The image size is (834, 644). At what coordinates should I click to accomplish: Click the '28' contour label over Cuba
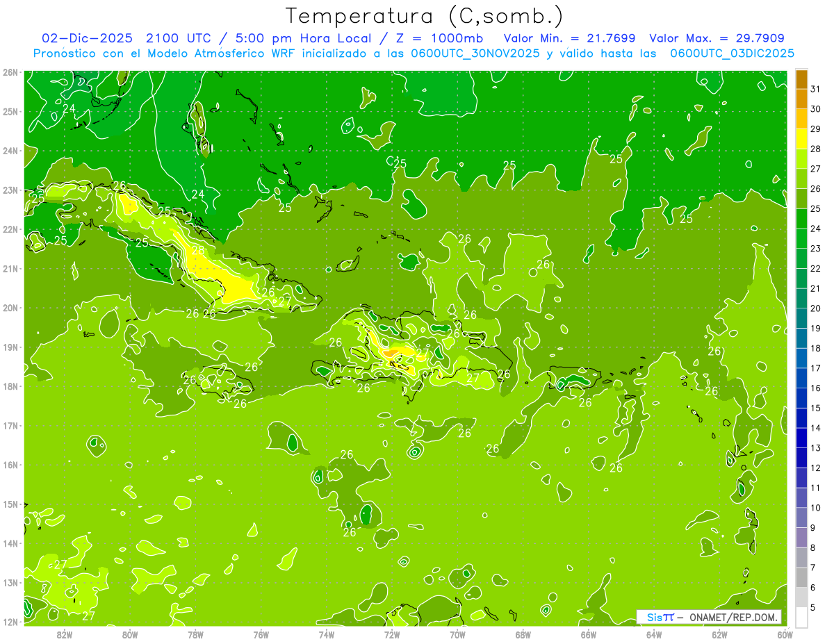pyautogui.click(x=198, y=250)
